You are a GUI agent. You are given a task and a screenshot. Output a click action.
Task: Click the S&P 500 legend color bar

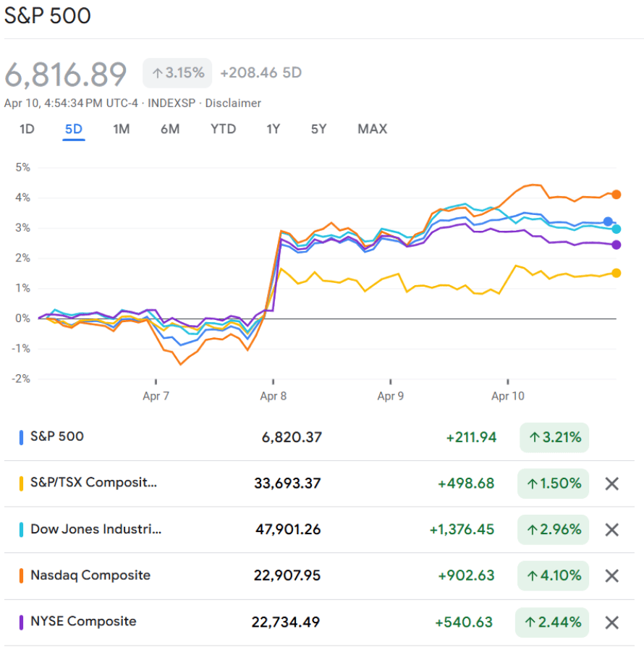(22, 437)
